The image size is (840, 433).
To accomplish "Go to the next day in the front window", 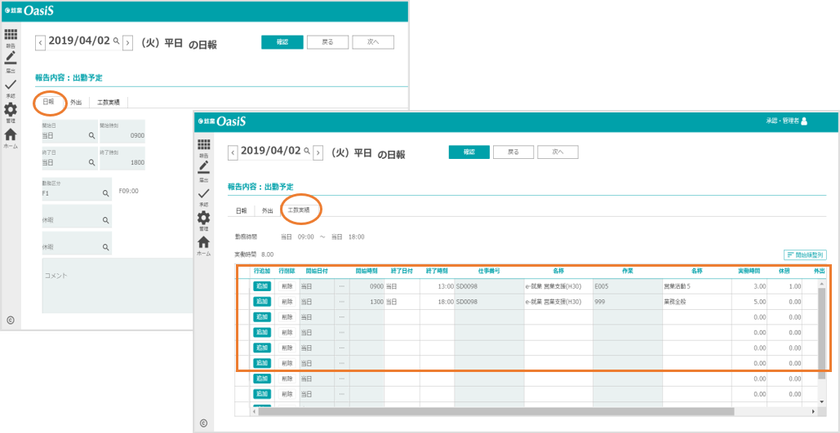I will [318, 153].
